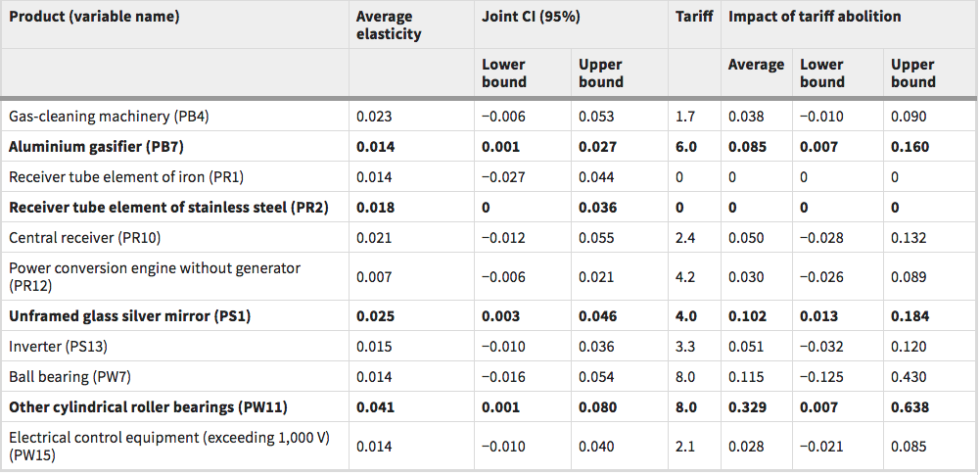
Task: Click the "Gas-cleaning machinery (PB4)" product cell
Action: coord(110,117)
